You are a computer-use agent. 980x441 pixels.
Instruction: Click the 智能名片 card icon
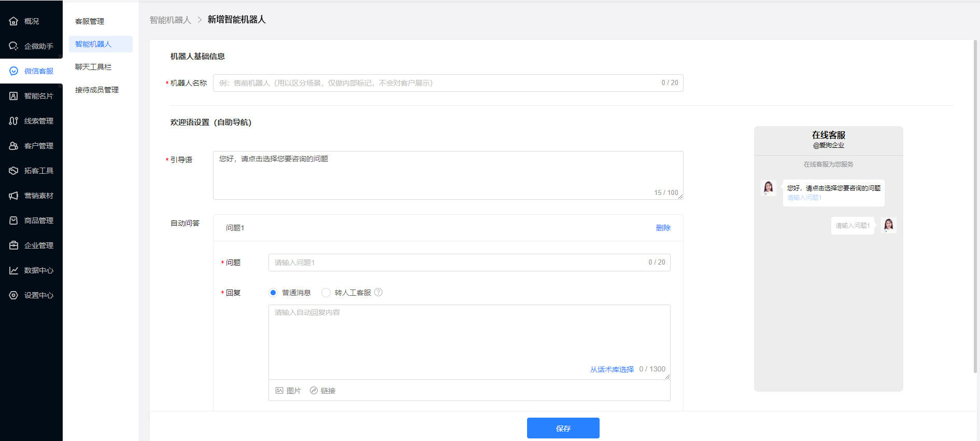tap(13, 96)
